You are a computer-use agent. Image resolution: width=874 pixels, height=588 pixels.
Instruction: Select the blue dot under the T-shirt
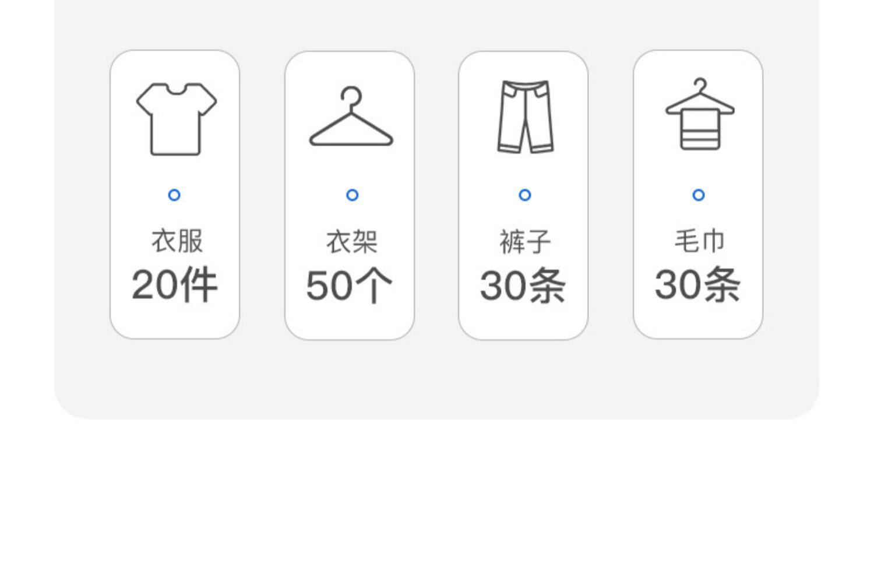click(x=174, y=195)
